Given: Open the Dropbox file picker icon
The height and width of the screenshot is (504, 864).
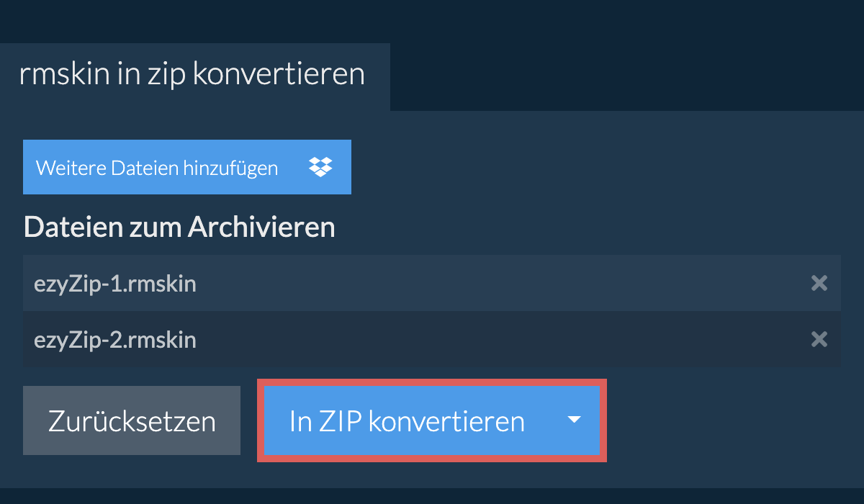Looking at the screenshot, I should point(320,167).
